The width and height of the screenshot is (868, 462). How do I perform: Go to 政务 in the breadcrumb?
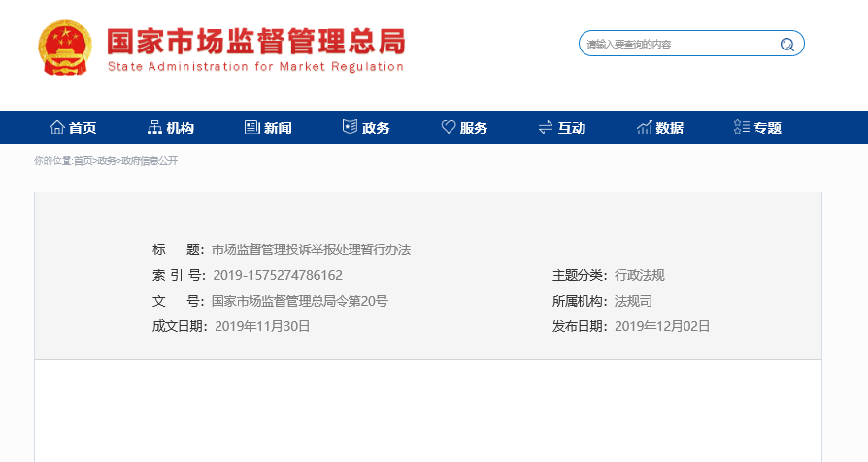coord(106,161)
